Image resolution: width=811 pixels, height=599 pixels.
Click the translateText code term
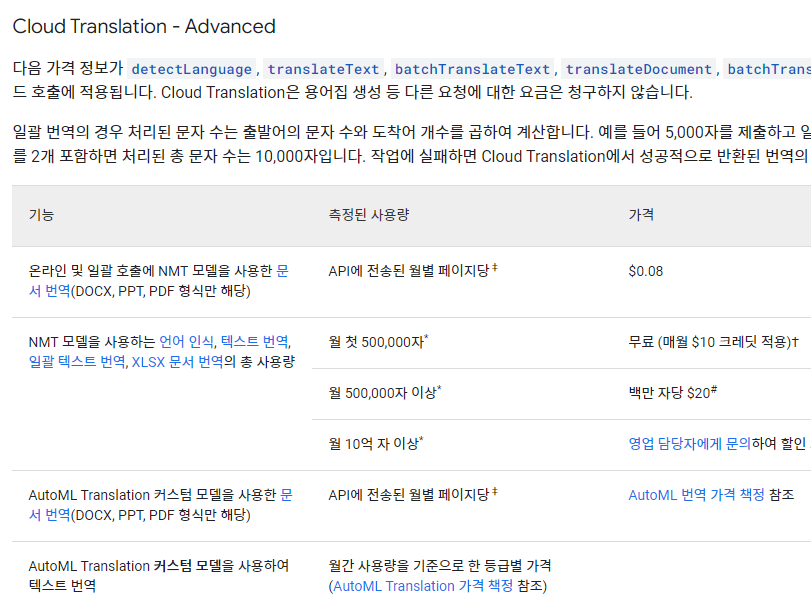[x=323, y=69]
